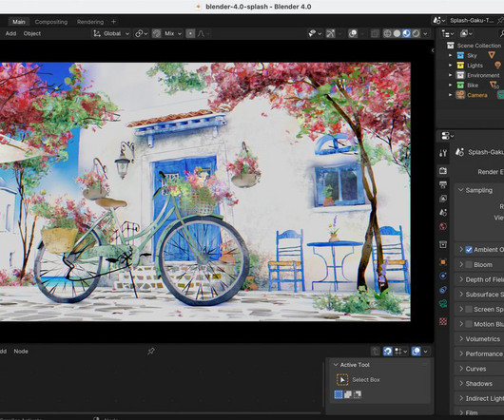Click the Sky collection icon
Screen dimensions: 504x420
(x=460, y=55)
